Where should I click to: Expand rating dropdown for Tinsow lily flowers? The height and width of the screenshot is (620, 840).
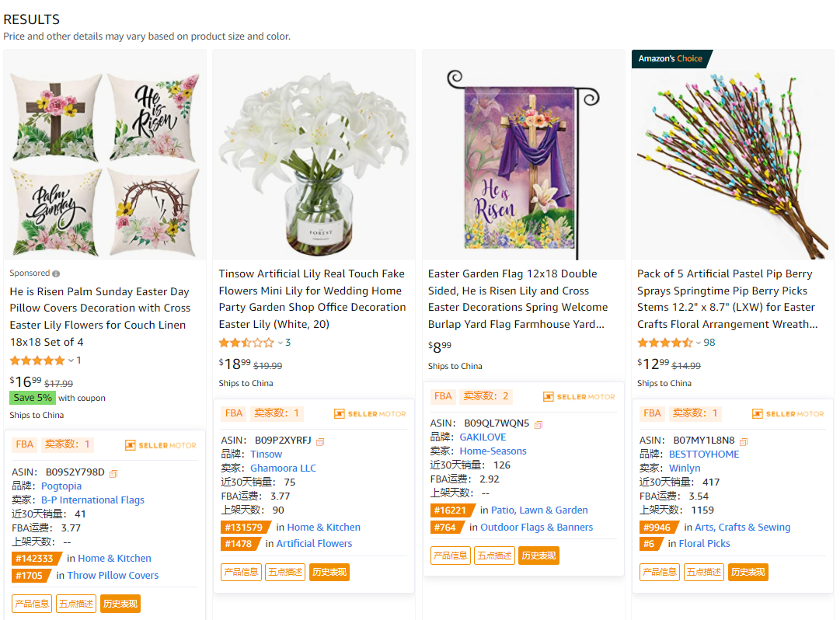coord(281,343)
